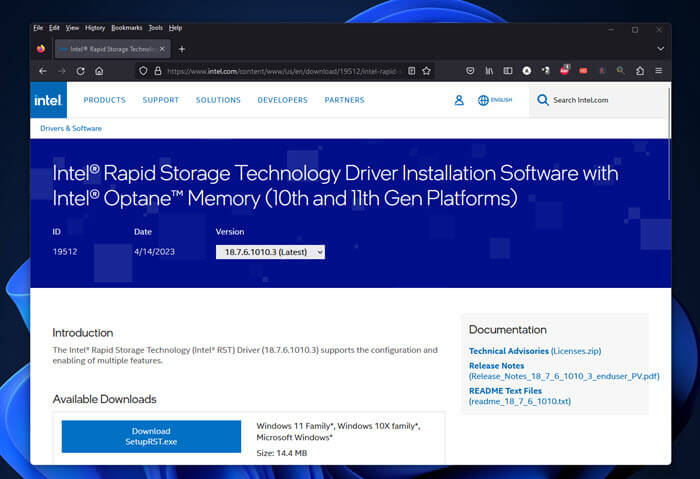
Task: Open the Firefox application hamburger menu
Action: click(658, 71)
